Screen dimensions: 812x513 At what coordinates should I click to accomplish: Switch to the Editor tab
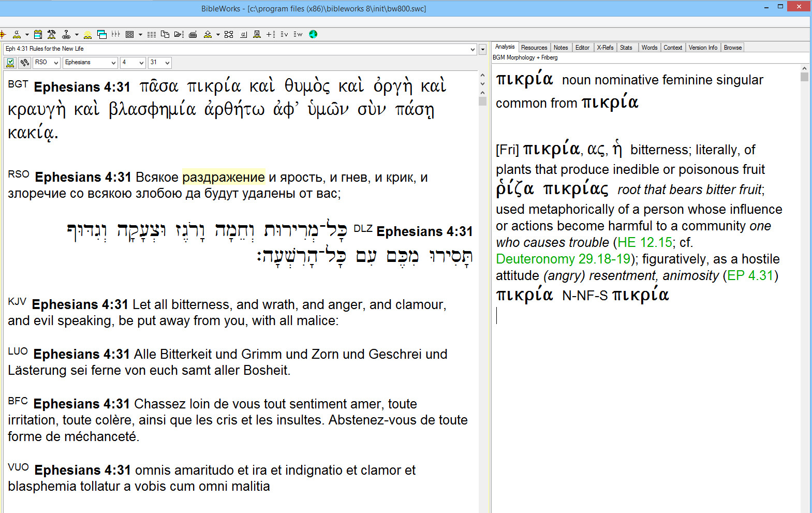[582, 48]
